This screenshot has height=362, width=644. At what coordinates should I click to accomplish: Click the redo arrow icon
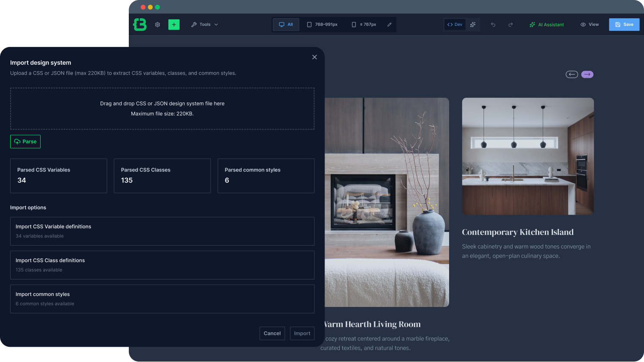pyautogui.click(x=511, y=25)
